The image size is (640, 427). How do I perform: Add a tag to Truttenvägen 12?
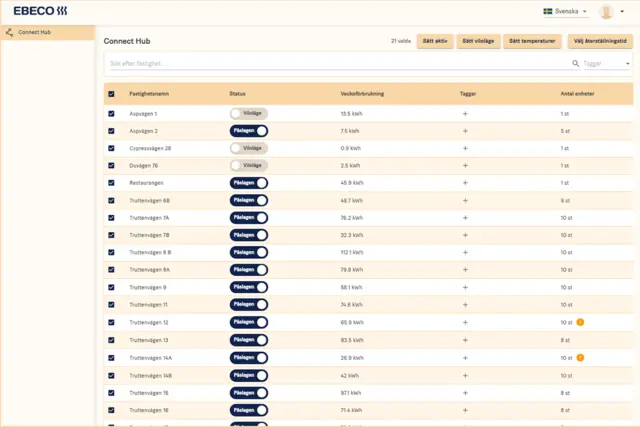click(x=465, y=322)
